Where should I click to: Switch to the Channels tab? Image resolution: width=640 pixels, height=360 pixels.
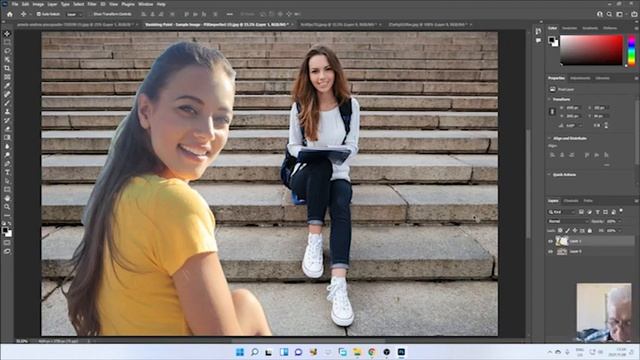point(571,201)
